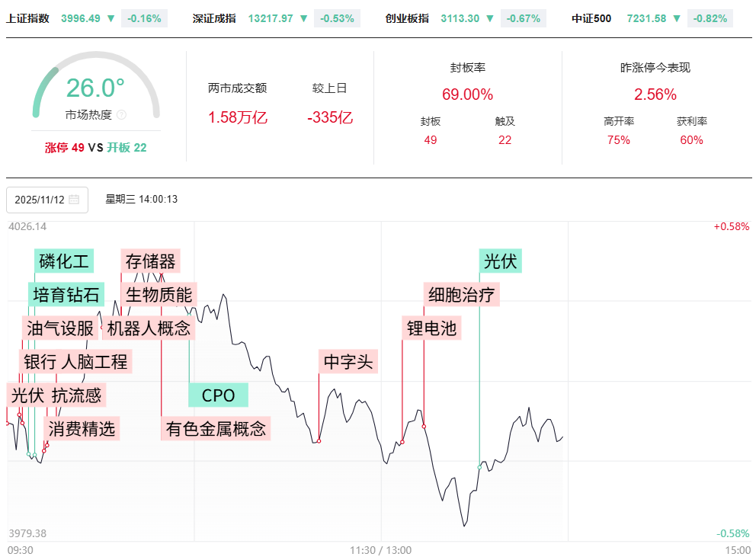Select the 中证500 index label
The height and width of the screenshot is (560, 756).
tap(591, 18)
